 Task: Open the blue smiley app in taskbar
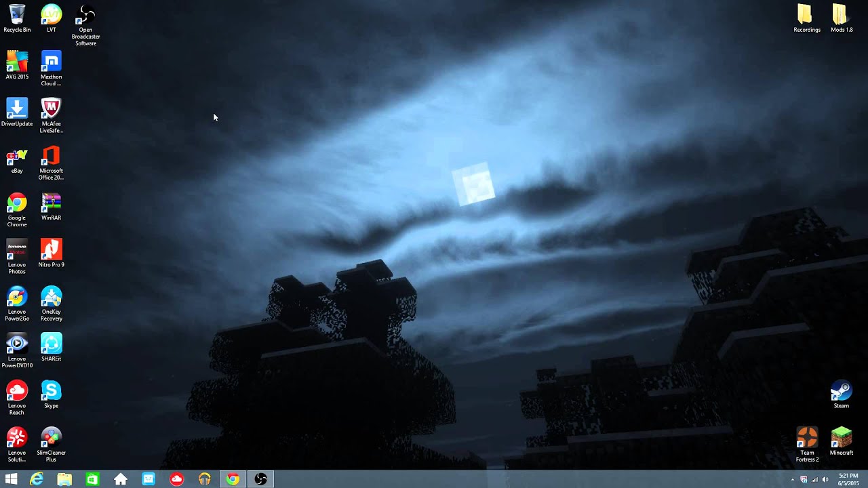149,479
